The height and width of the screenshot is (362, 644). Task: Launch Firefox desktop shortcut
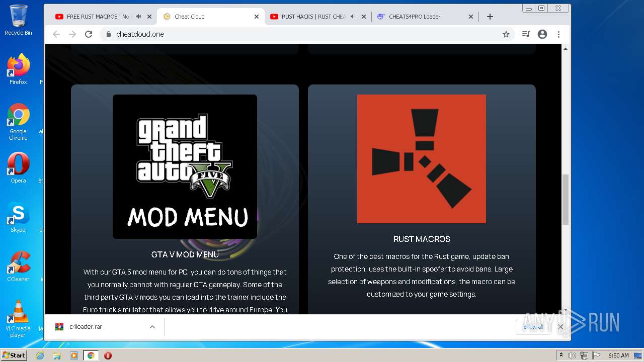pos(18,69)
